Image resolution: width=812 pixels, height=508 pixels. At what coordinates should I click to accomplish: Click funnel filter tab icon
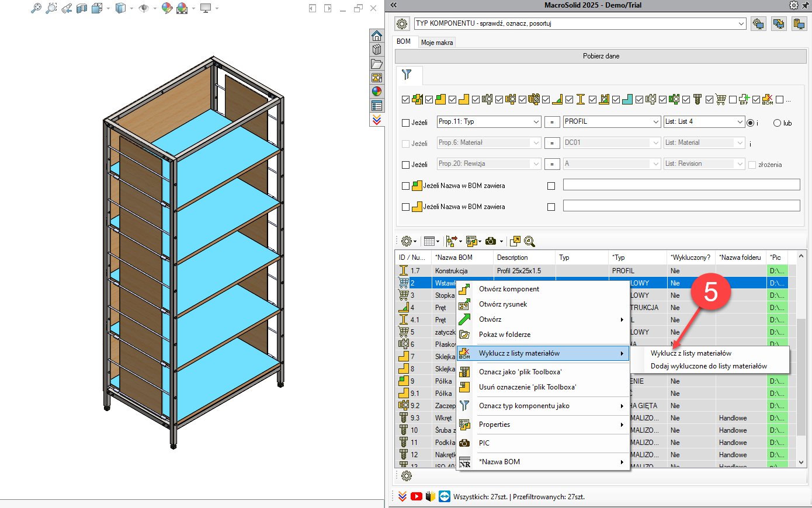click(x=407, y=75)
